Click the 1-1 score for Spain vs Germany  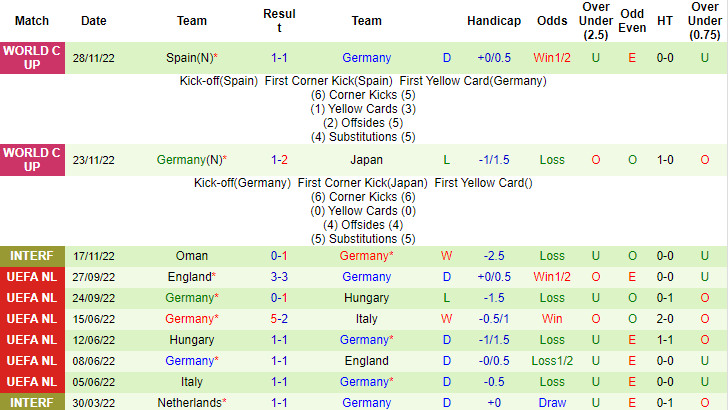tap(280, 58)
